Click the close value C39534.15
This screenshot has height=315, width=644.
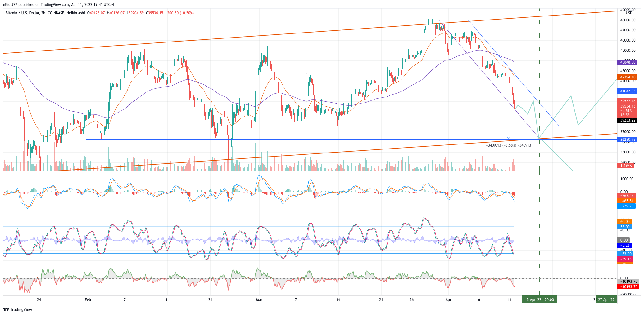[x=154, y=13]
